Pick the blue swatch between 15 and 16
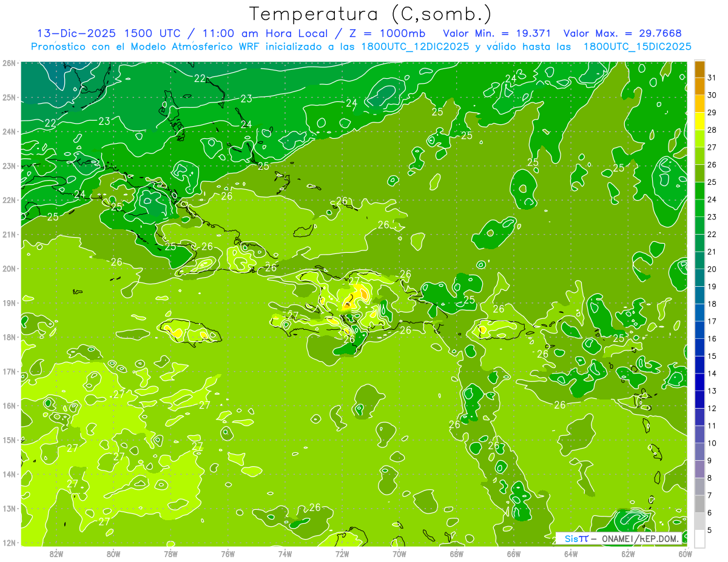This screenshot has width=728, height=562. point(699,347)
